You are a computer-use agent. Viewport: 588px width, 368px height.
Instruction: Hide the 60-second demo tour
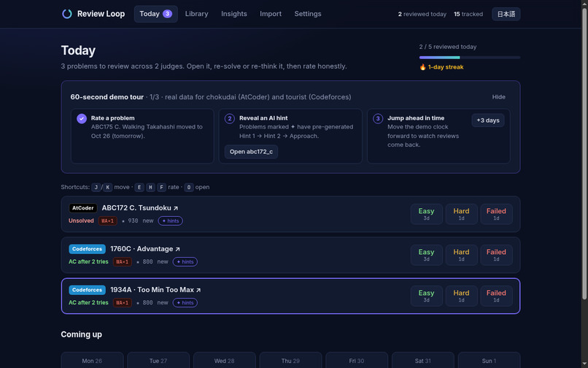coord(499,97)
